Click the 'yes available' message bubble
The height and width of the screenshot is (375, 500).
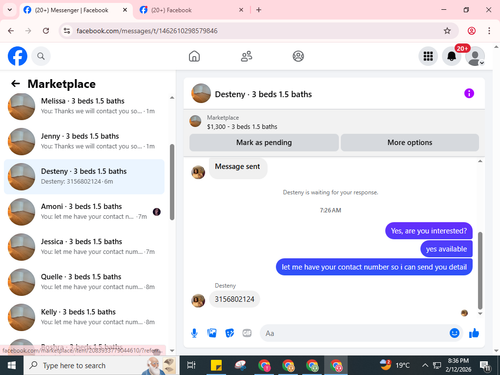[x=446, y=249]
